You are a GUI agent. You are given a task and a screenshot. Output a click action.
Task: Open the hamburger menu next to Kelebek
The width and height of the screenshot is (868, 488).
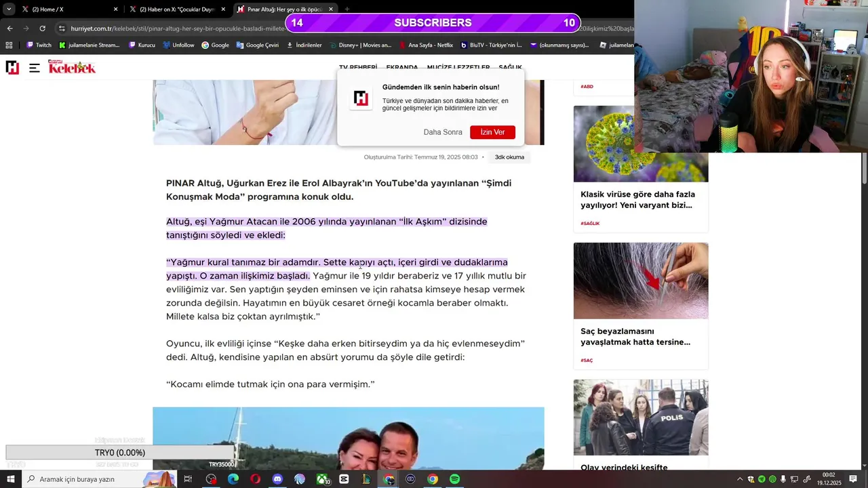point(35,67)
